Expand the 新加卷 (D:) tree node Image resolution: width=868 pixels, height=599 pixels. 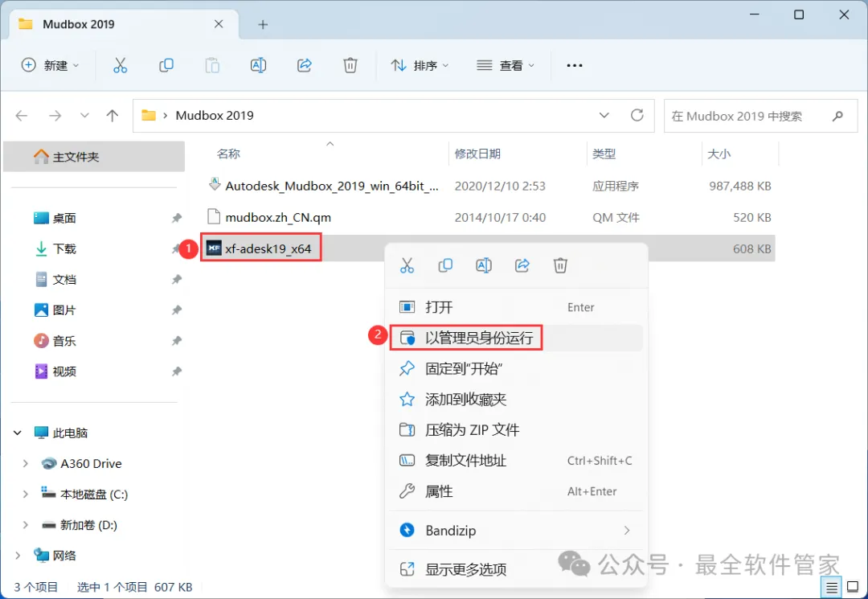point(26,525)
